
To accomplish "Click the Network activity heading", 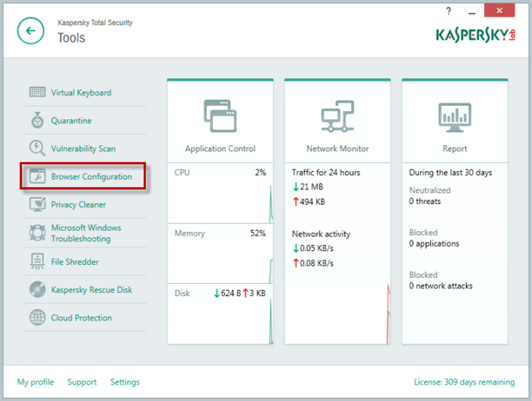I will 321,234.
